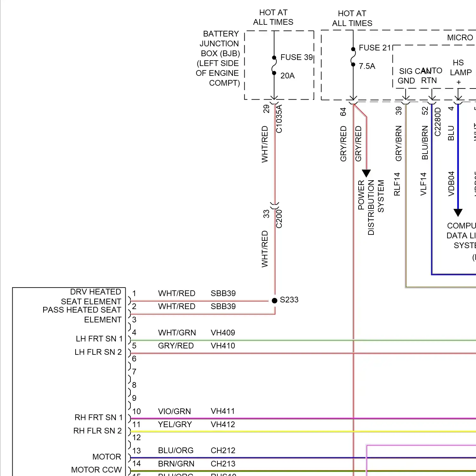
Task: Click the SBB39 code on pin 2
Action: [223, 307]
